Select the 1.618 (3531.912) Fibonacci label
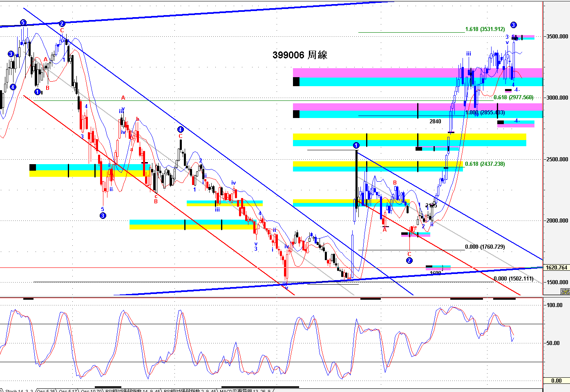Viewport: 570px width, 392px height. [x=485, y=29]
